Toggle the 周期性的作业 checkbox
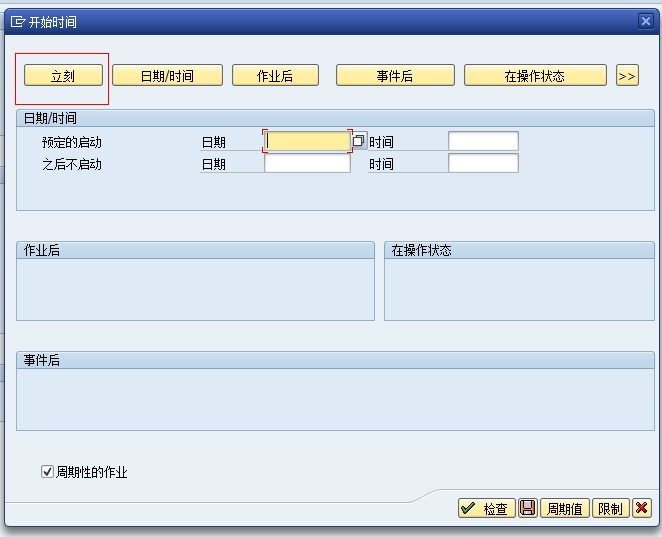Screen dimensions: 662x537 click(x=47, y=471)
